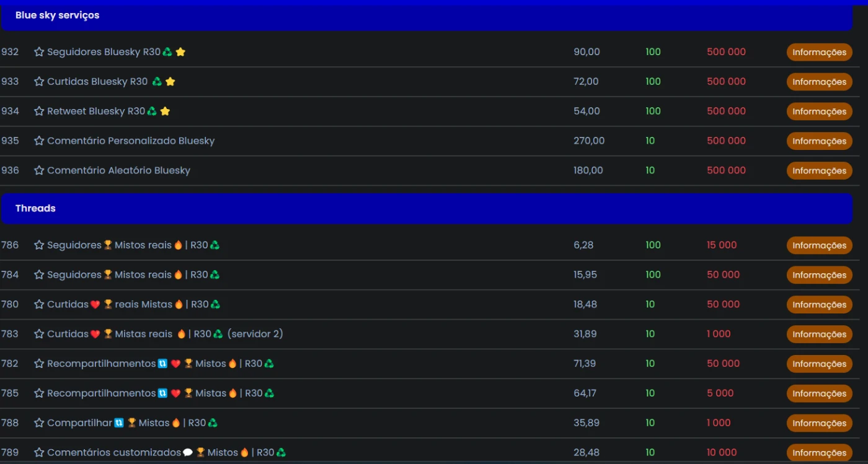Screen dimensions: 868x464
Task: Star service 786 Seguidores Mistos reais
Action: pos(39,245)
